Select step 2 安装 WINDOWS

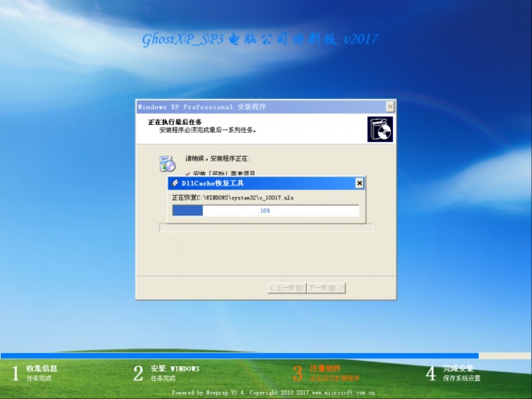(167, 373)
